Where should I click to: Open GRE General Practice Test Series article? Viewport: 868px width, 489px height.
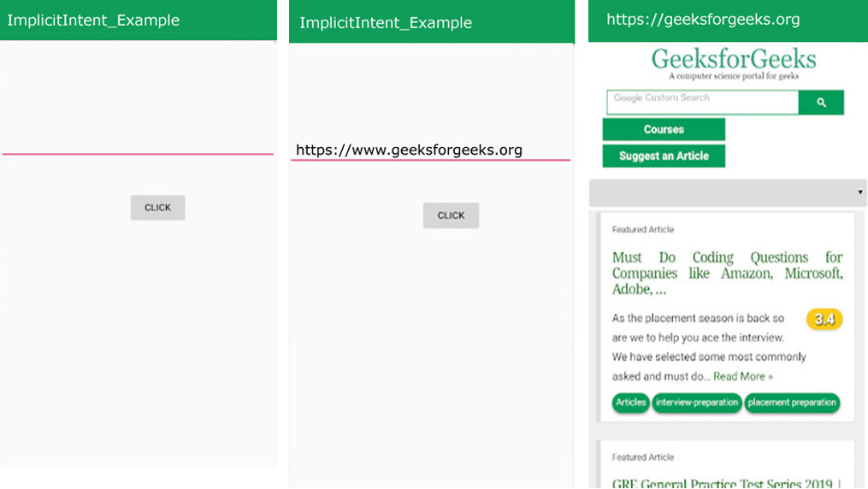tap(727, 483)
